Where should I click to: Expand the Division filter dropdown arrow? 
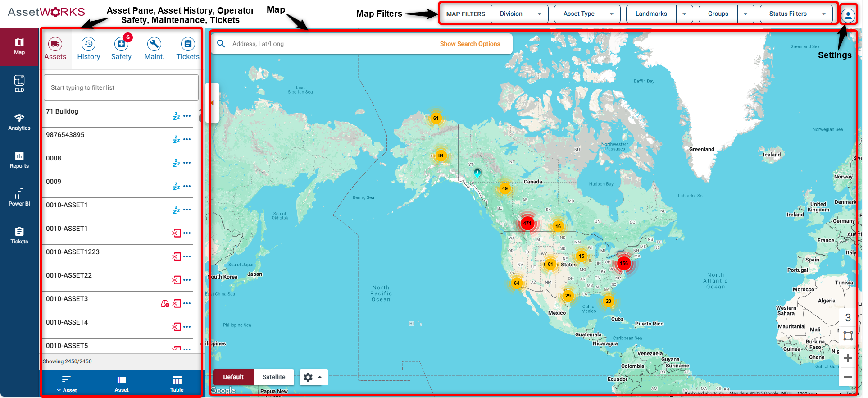540,14
